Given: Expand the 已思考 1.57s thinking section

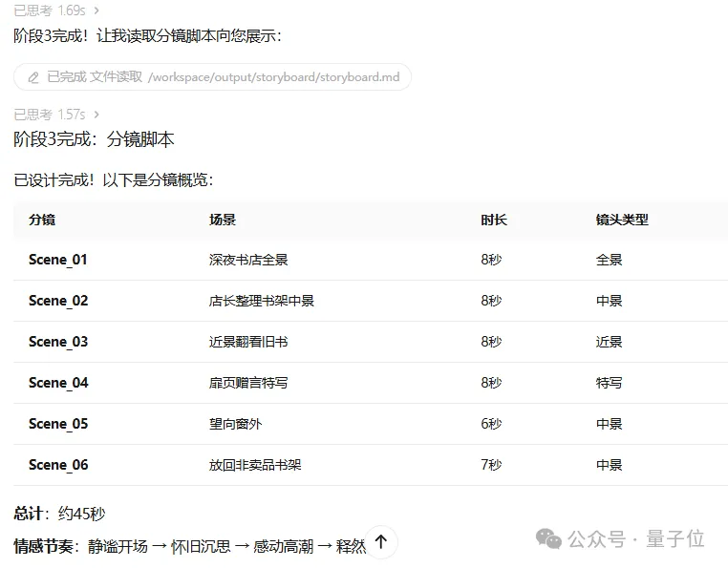Looking at the screenshot, I should pos(56,115).
